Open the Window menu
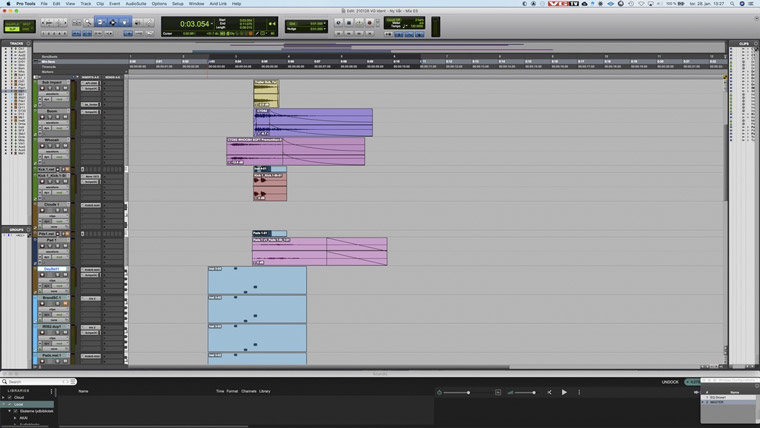 196,3
